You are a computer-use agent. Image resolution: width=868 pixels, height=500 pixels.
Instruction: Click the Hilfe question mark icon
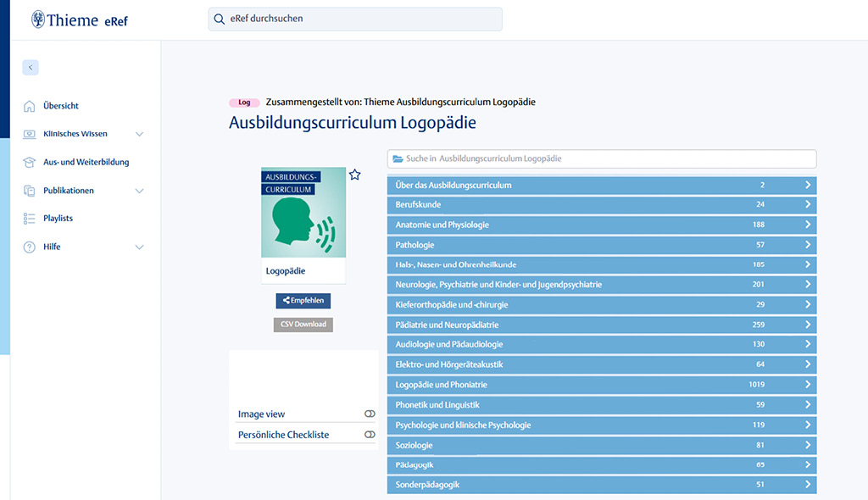30,247
